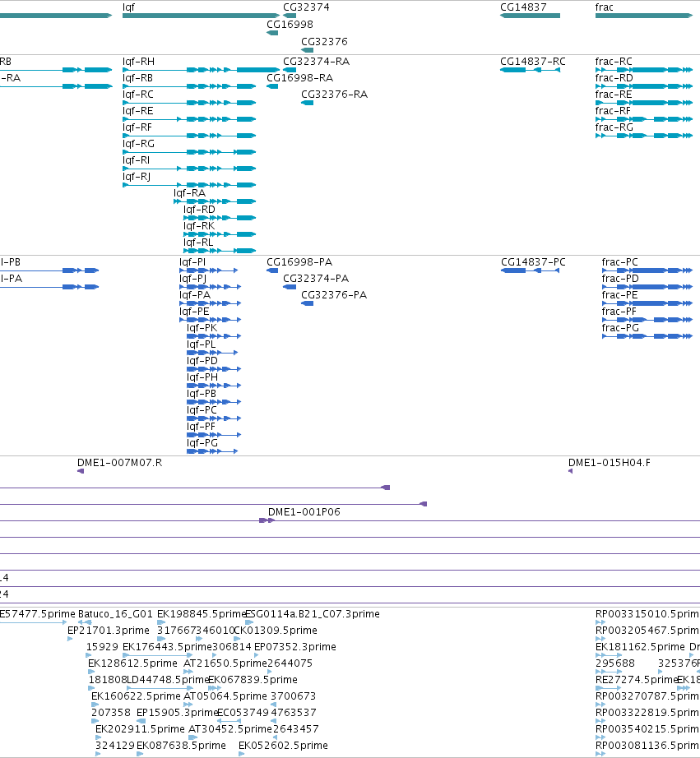This screenshot has width=700, height=758.
Task: Select BAC end DME1-015H04.F
Action: [x=609, y=463]
